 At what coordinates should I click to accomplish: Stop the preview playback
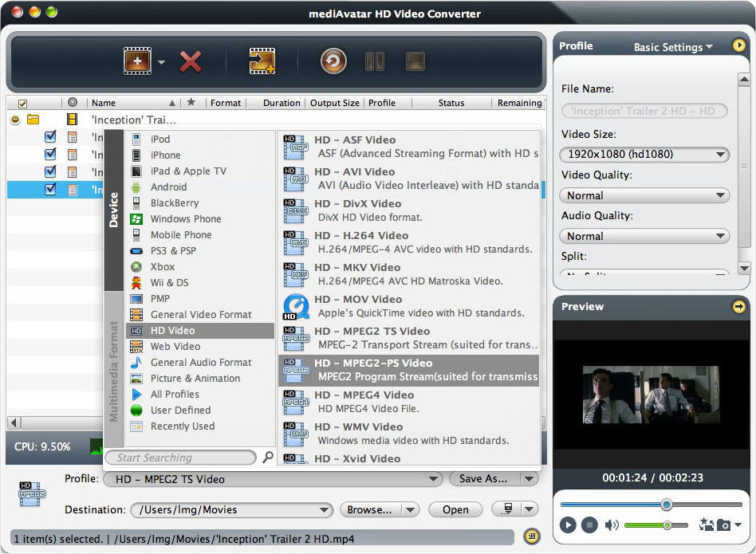589,525
